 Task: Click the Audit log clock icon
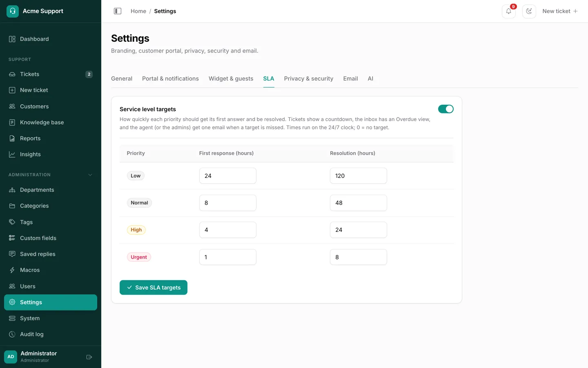pos(12,334)
